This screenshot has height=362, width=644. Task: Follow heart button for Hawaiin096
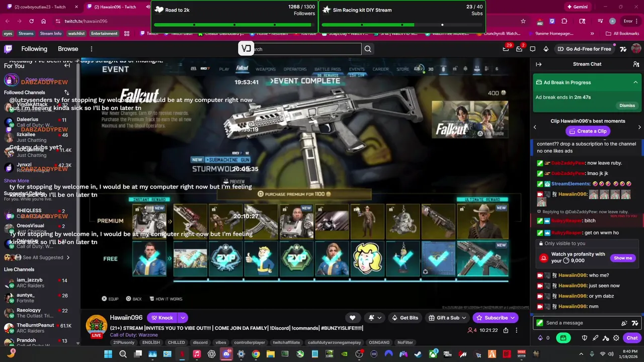[x=353, y=318]
